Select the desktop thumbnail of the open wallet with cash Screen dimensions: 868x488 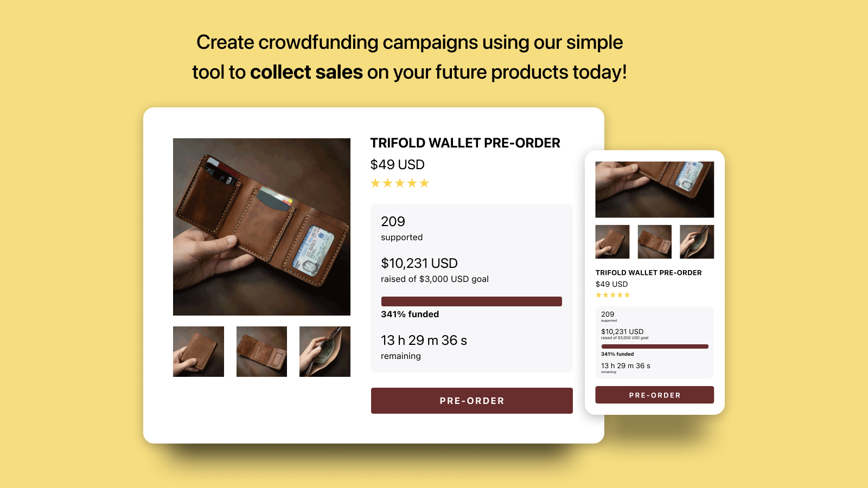click(x=325, y=351)
